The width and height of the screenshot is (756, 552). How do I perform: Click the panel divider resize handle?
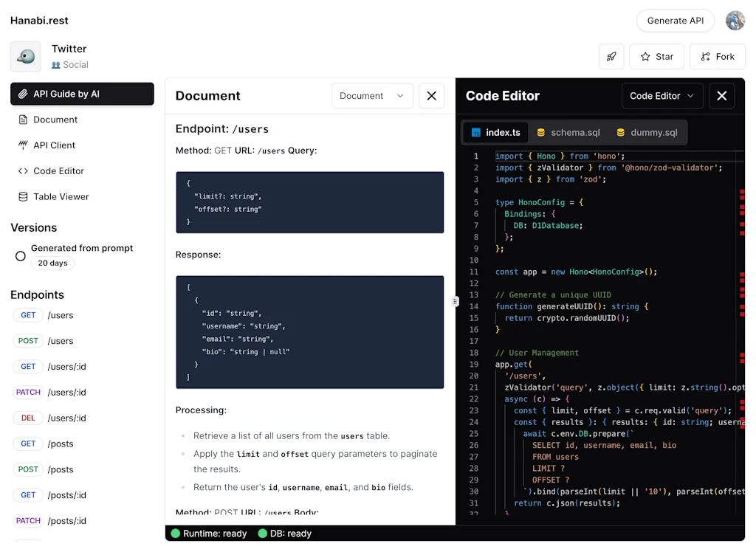(455, 301)
